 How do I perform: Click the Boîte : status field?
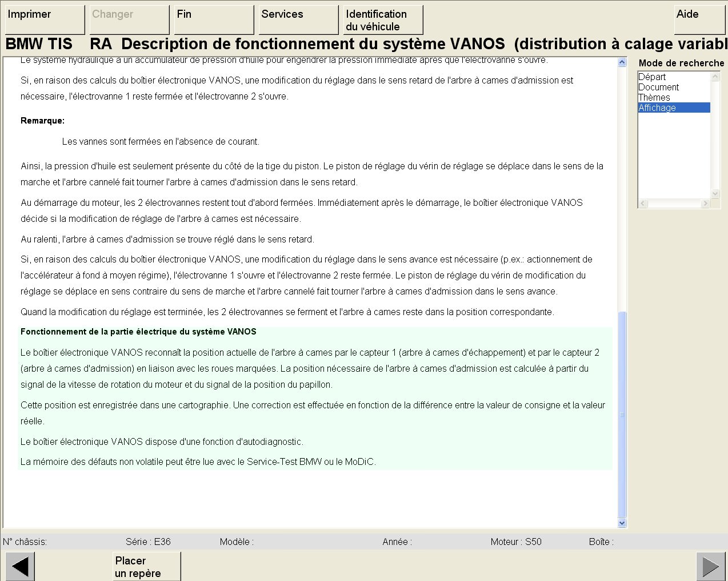click(601, 542)
